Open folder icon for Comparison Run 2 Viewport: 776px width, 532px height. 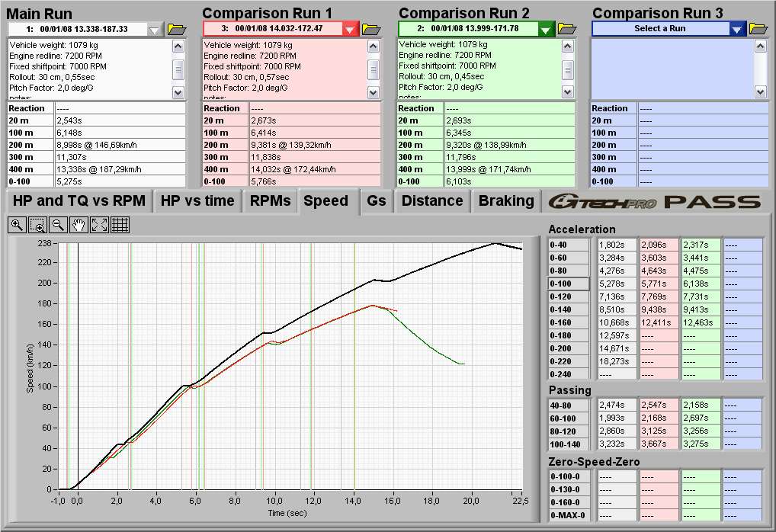[x=567, y=29]
